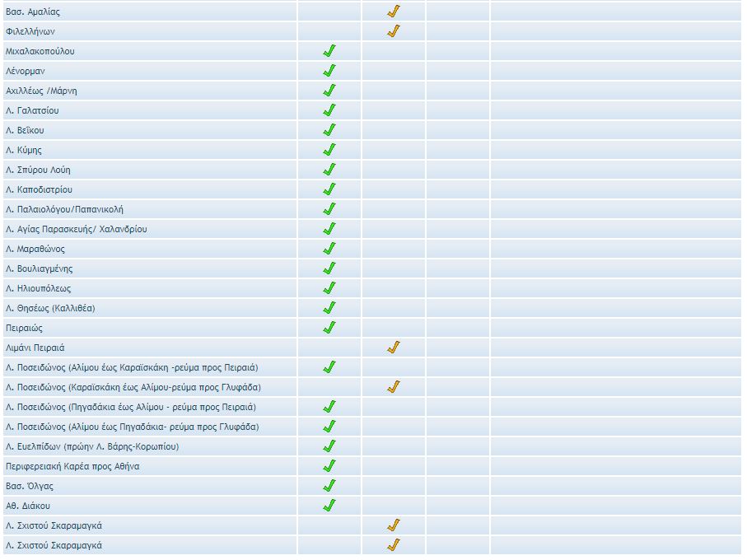Screen dimensions: 747x560
Task: Select the green checkmark for Λ. Βουλιαγμένης
Action: pos(329,268)
